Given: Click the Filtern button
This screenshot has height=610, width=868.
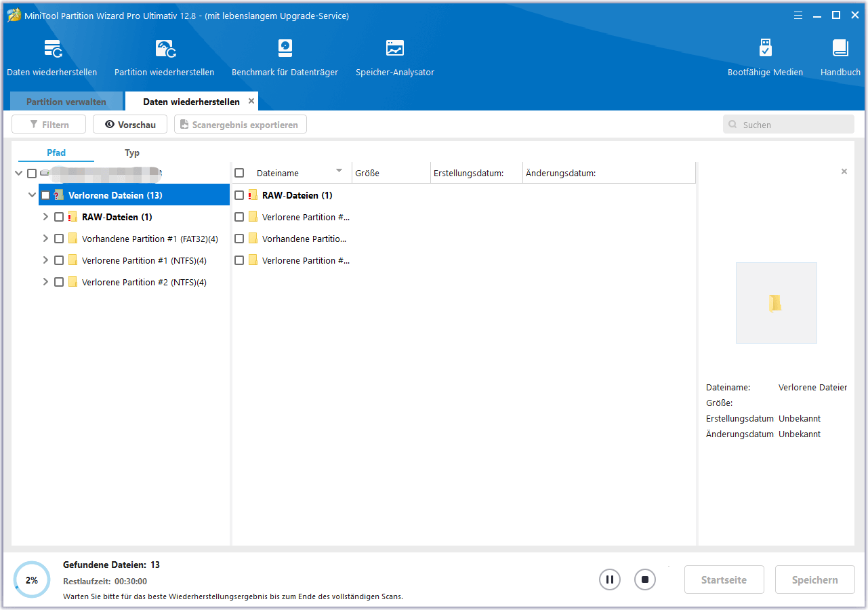Looking at the screenshot, I should 49,125.
